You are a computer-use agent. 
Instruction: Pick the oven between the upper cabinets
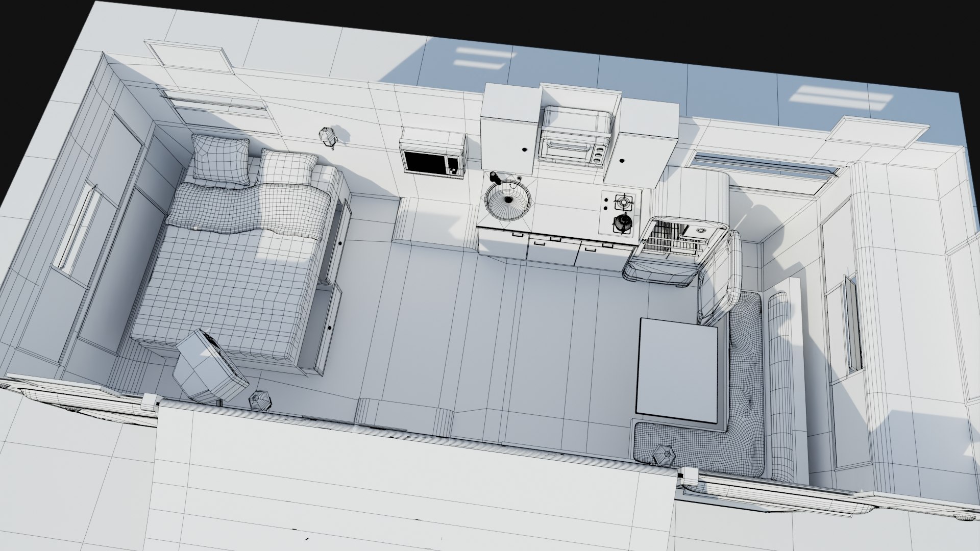575,137
